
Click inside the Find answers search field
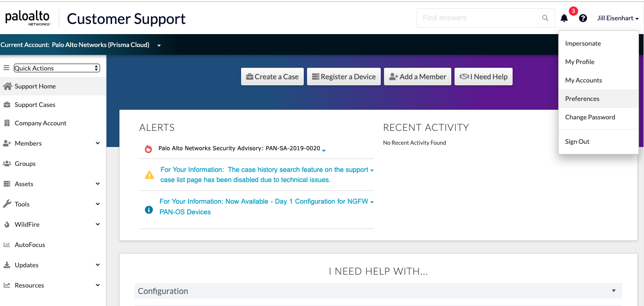tap(470, 18)
